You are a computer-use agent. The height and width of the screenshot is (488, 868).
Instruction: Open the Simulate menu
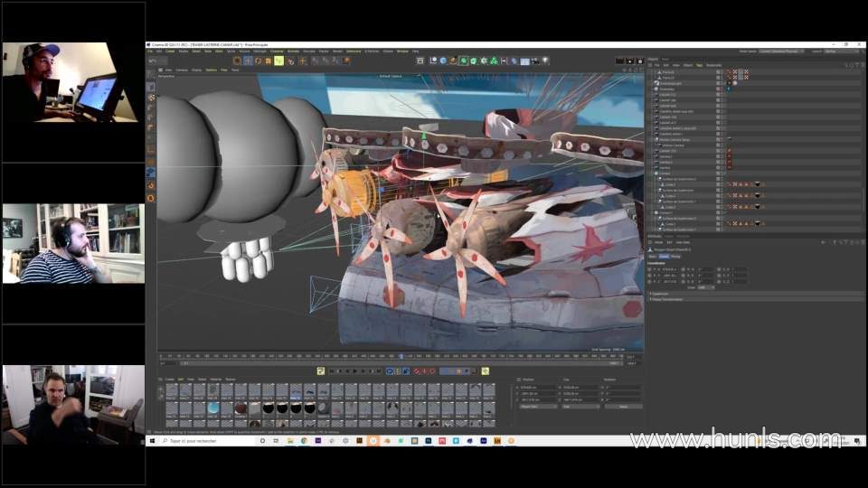pyautogui.click(x=309, y=51)
